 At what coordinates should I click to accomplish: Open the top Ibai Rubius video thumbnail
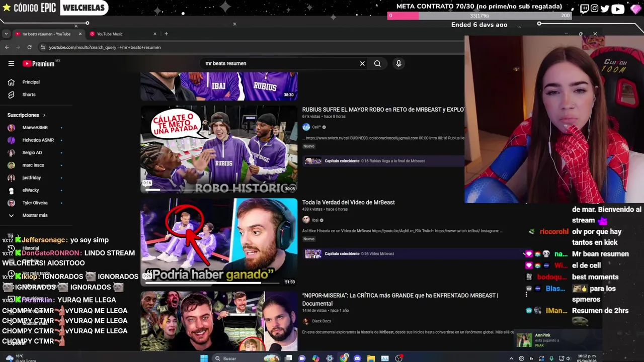219,86
